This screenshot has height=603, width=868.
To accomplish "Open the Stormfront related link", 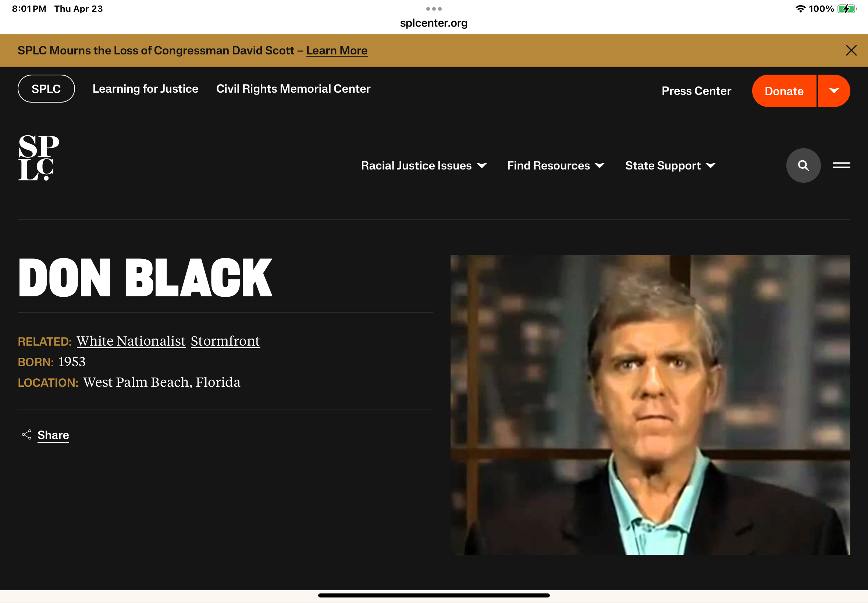I will [225, 341].
